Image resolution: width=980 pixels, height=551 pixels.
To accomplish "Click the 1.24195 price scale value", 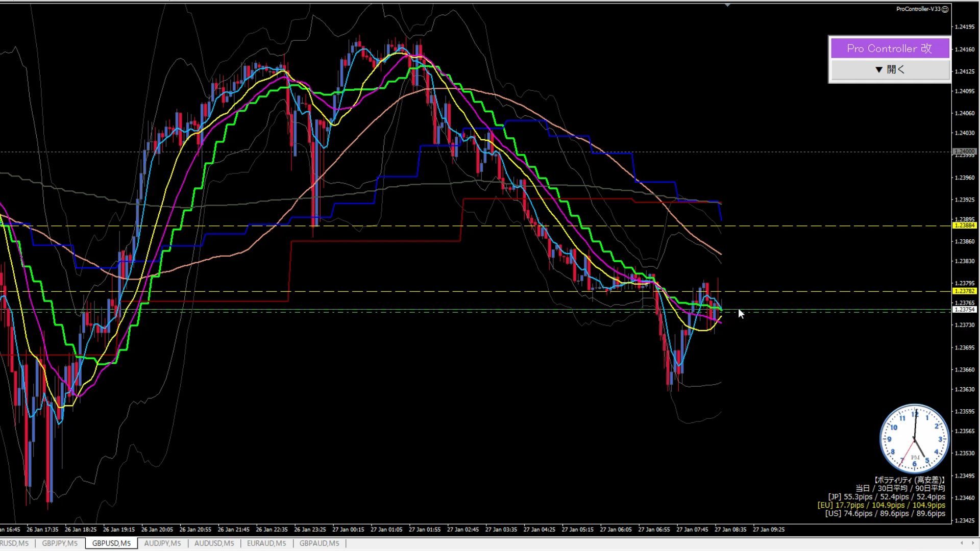I will (964, 27).
